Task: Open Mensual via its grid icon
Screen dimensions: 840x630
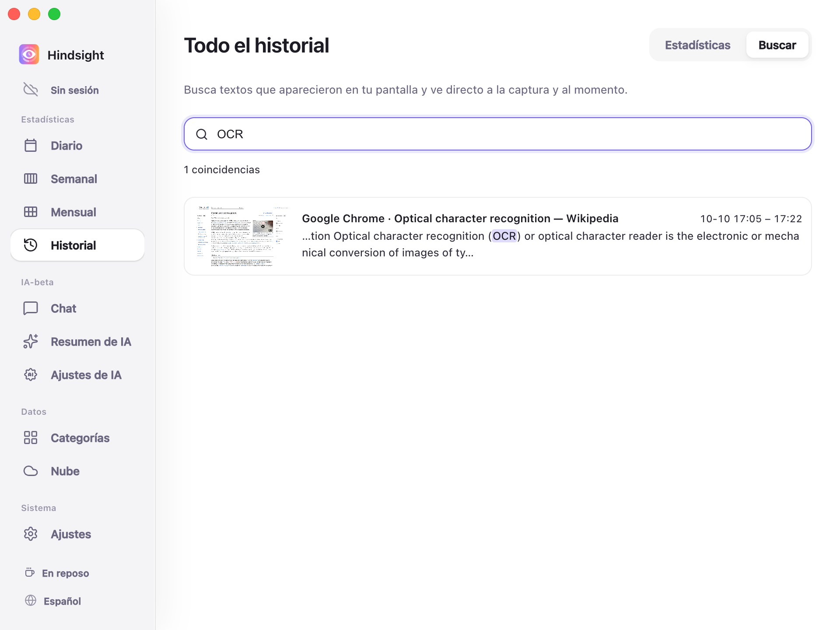Action: [x=31, y=212]
